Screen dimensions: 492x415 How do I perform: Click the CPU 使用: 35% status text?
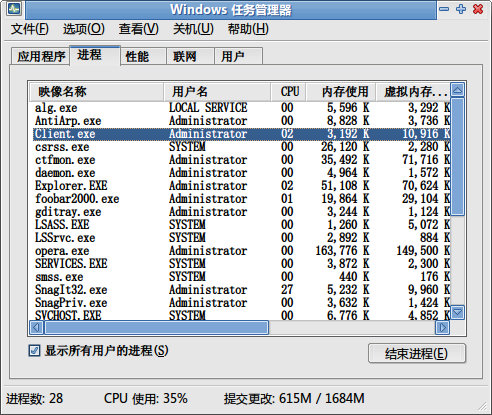point(146,399)
